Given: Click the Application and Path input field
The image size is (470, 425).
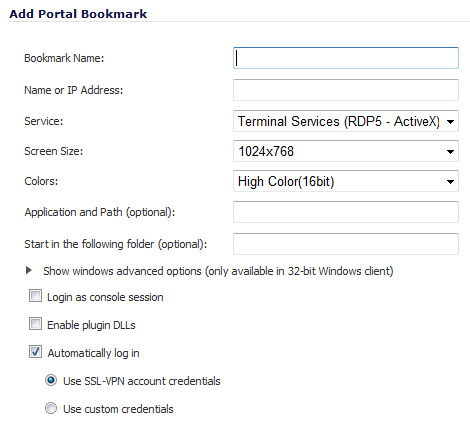Looking at the screenshot, I should [346, 212].
